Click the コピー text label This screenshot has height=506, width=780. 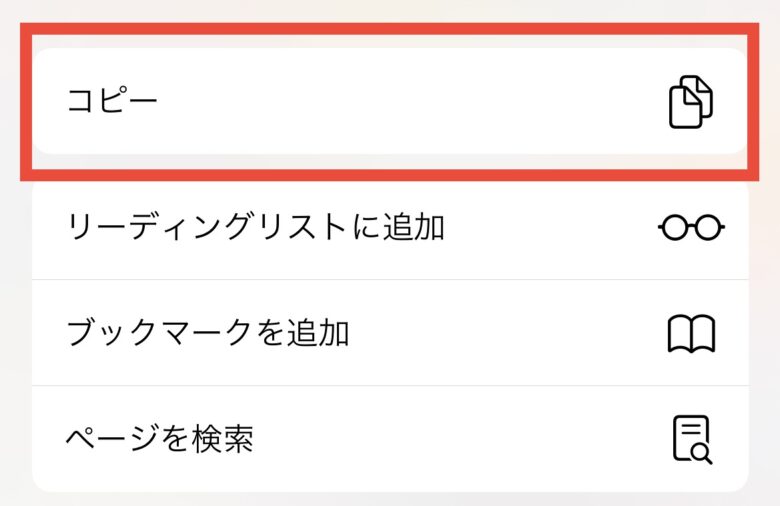112,100
